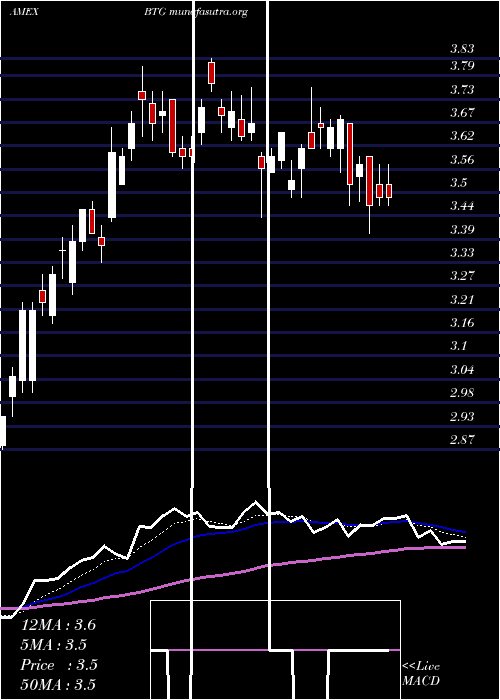
Task: Select the 3.79 price axis label
Action: click(x=462, y=66)
